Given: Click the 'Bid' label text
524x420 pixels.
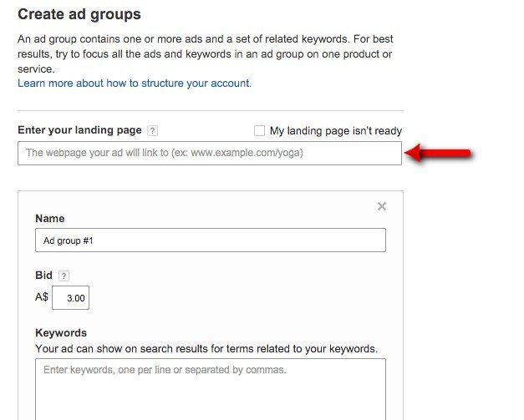Looking at the screenshot, I should coord(43,275).
